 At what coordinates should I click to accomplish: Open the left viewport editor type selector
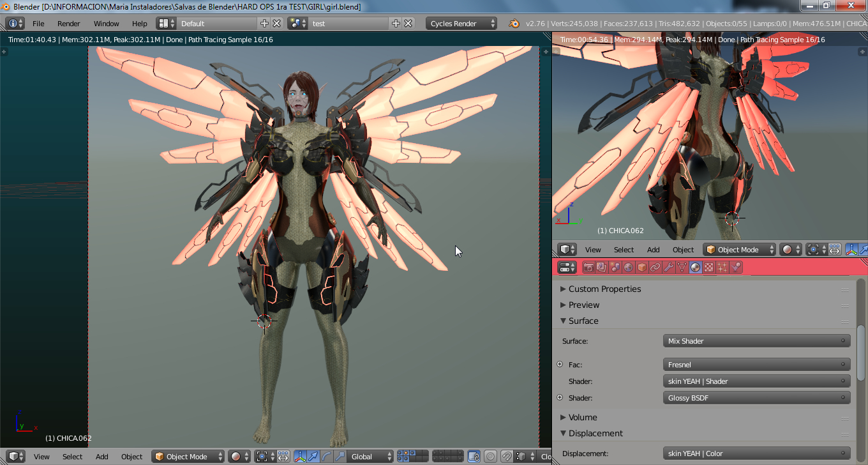pos(15,457)
